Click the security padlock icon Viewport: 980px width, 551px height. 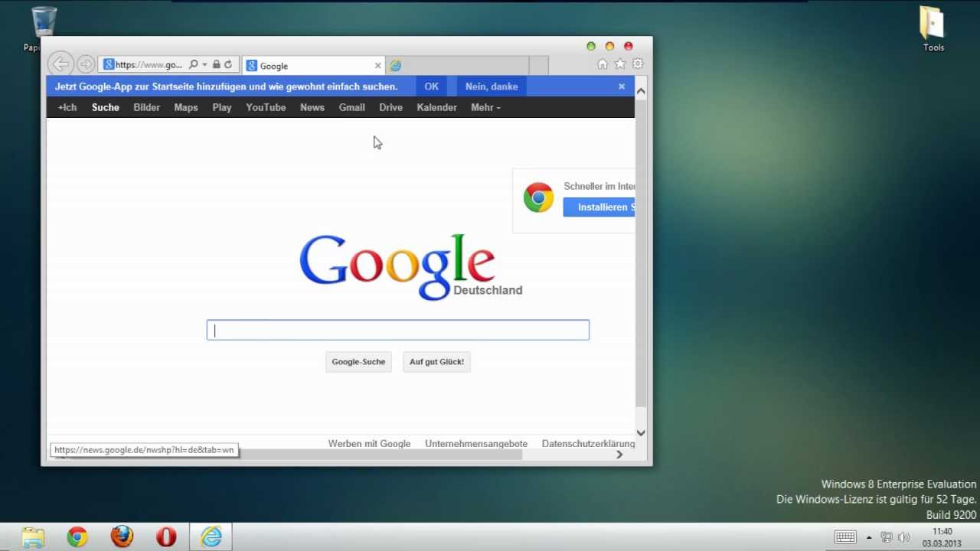217,65
